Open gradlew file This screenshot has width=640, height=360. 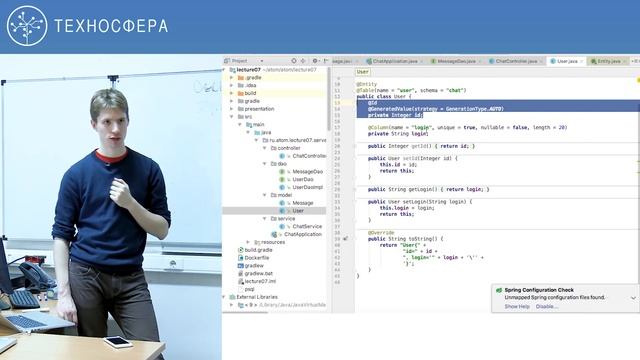(254, 266)
